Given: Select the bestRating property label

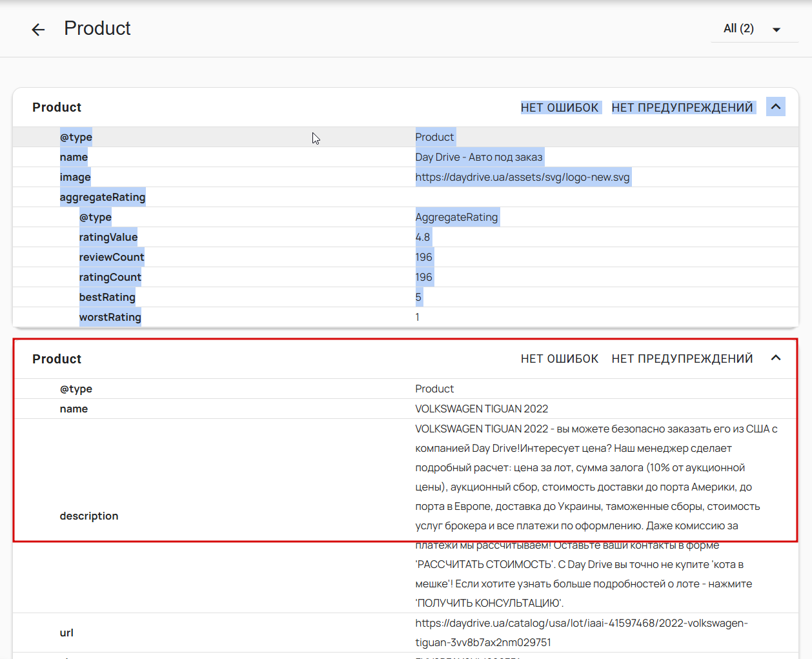Looking at the screenshot, I should click(x=107, y=297).
